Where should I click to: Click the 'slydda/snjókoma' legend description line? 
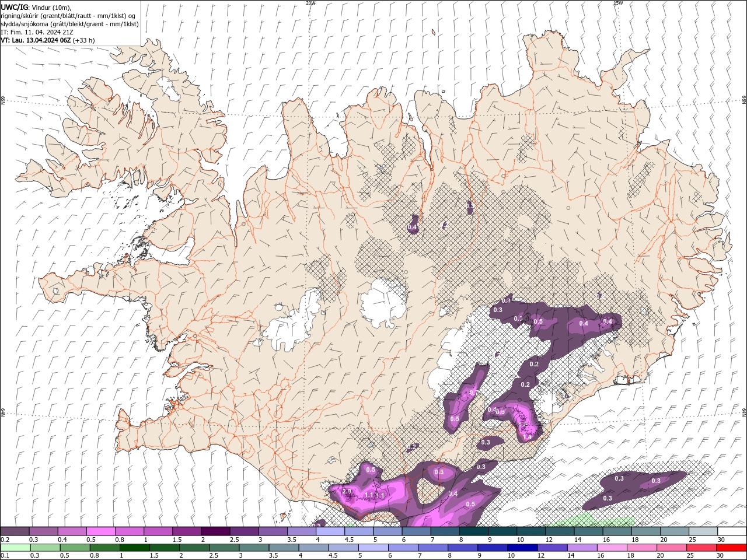click(x=69, y=24)
